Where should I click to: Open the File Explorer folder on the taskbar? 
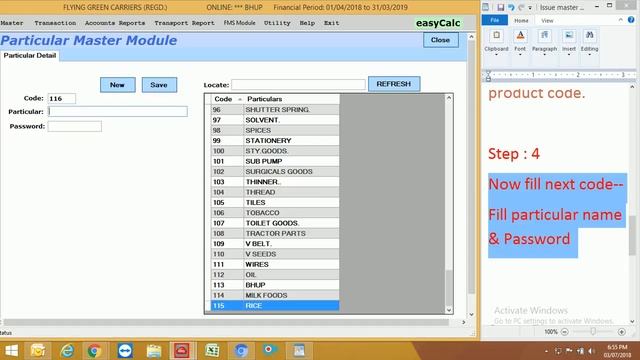154,350
